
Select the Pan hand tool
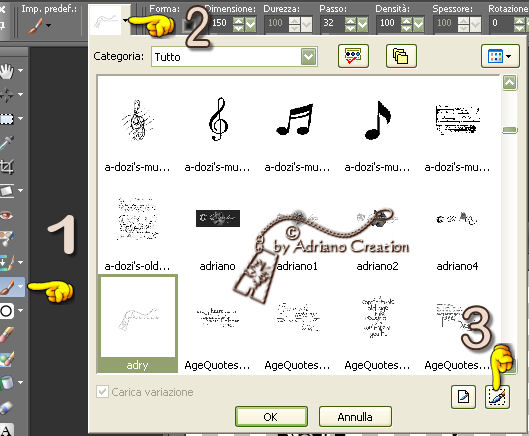pyautogui.click(x=7, y=71)
